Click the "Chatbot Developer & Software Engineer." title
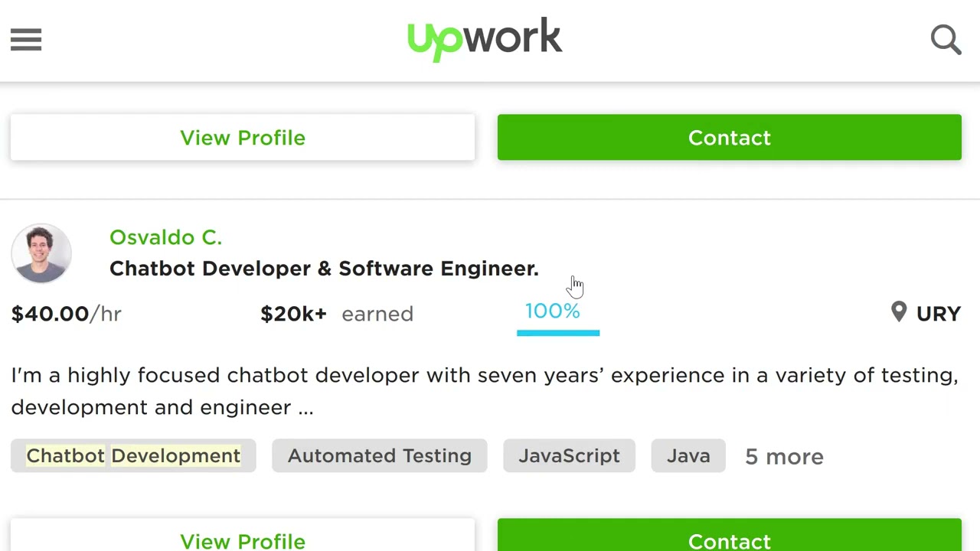 [324, 269]
